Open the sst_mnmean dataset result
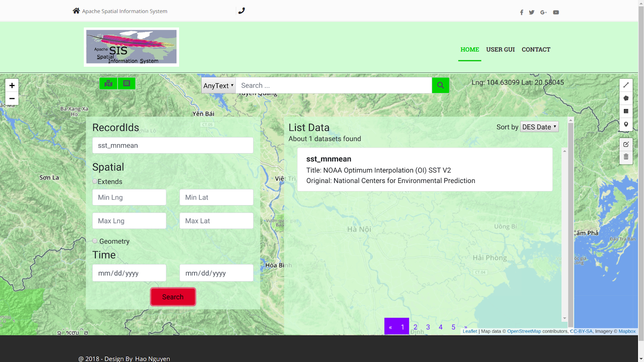This screenshot has height=362, width=644. click(x=425, y=169)
